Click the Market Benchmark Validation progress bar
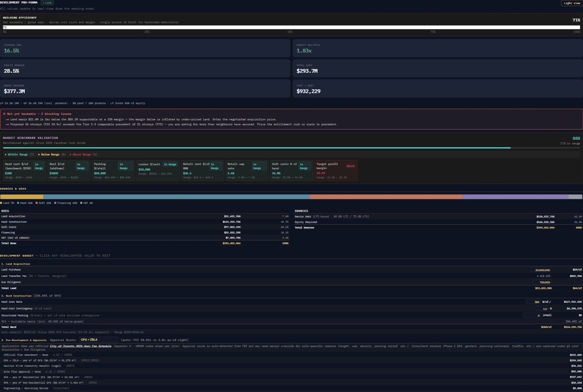 (291, 148)
